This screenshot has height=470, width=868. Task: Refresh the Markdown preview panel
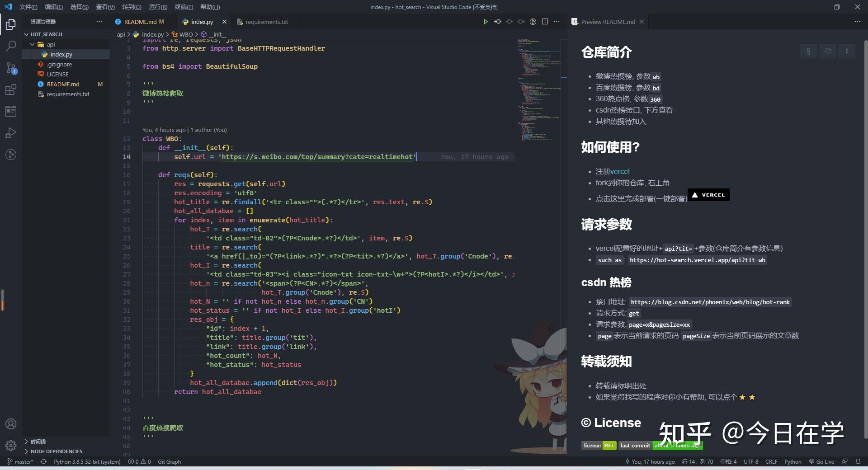828,51
